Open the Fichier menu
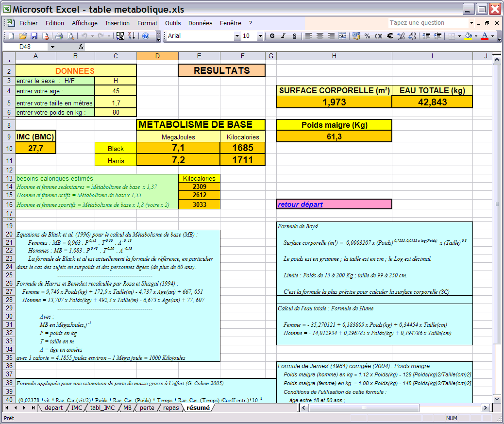The width and height of the screenshot is (504, 424). 29,23
